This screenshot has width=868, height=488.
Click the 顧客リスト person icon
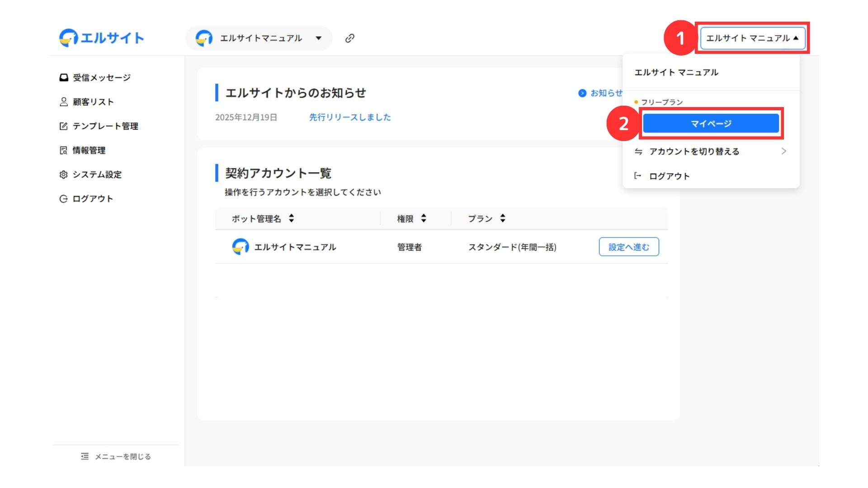(64, 102)
